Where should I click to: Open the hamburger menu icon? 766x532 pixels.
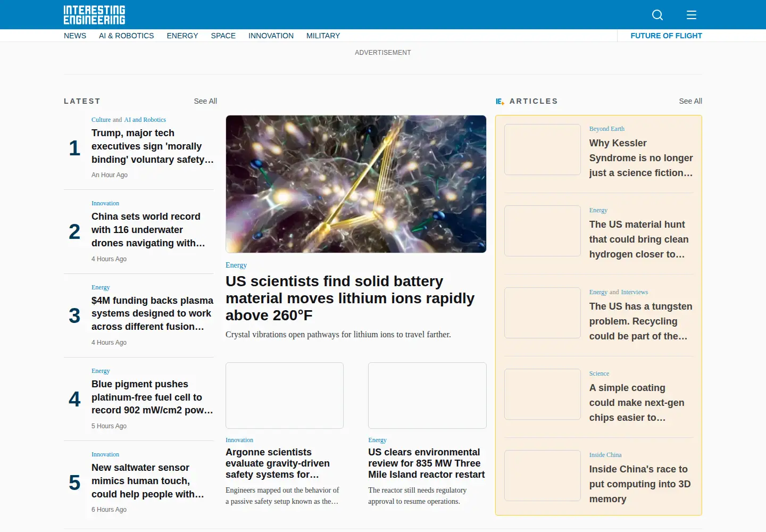point(692,15)
